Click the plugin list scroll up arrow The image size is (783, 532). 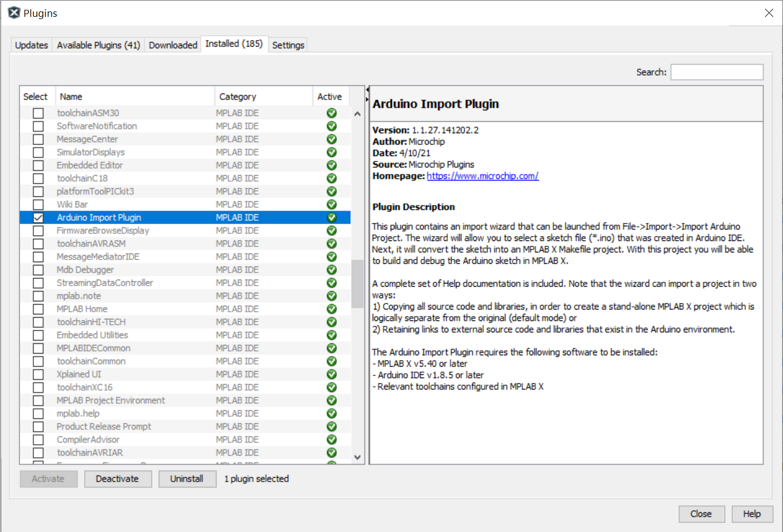tap(357, 114)
